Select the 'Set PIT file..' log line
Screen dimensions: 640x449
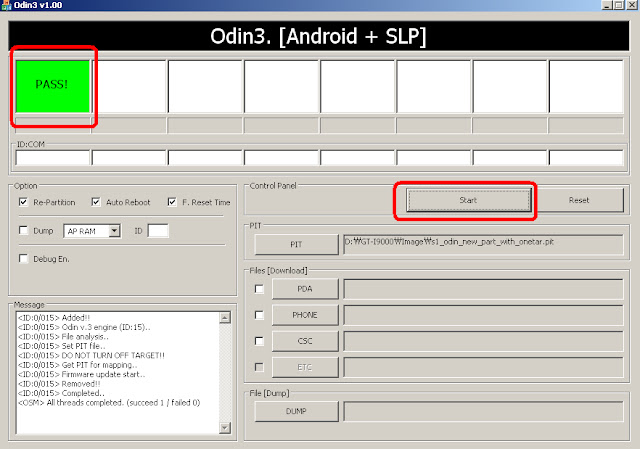point(61,346)
